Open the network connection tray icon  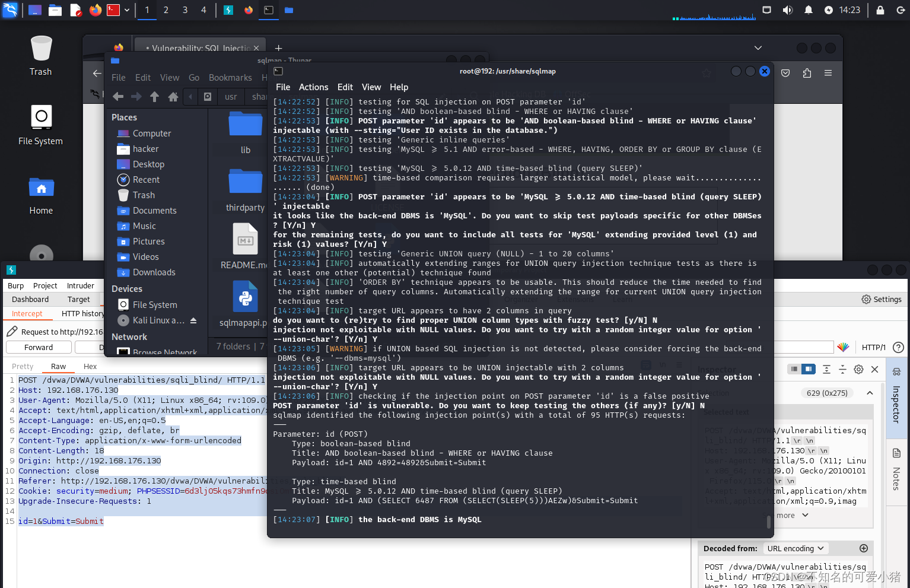(x=766, y=10)
